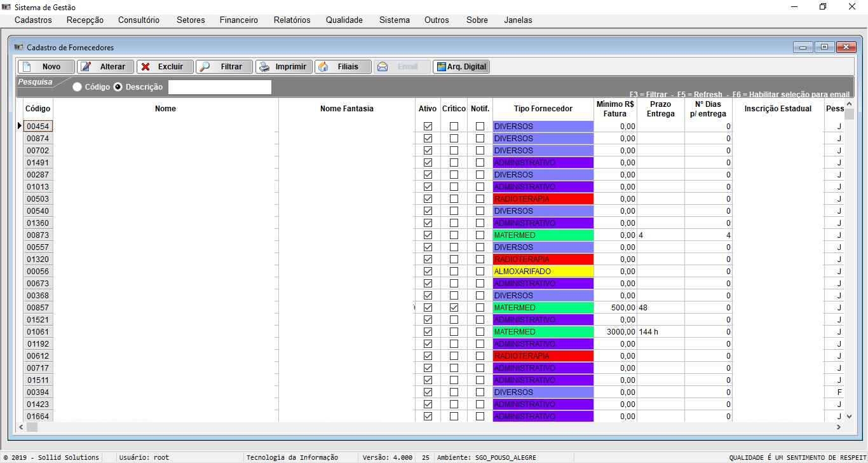Viewport: 868px width, 463px height.
Task: Open the Recepção menu
Action: tap(85, 20)
